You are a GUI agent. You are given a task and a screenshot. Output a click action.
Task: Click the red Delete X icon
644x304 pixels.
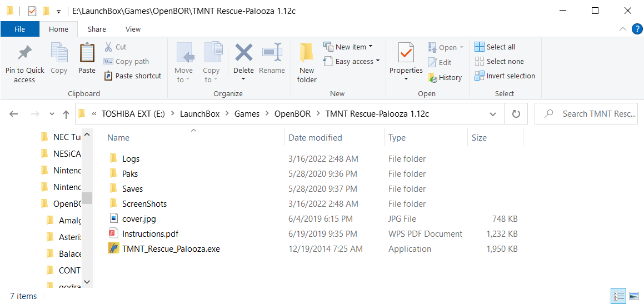(x=243, y=53)
